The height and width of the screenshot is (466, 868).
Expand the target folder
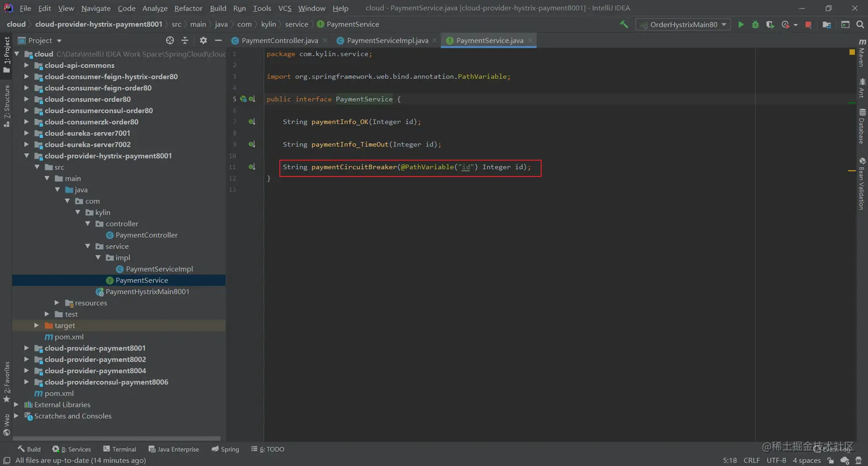point(37,325)
